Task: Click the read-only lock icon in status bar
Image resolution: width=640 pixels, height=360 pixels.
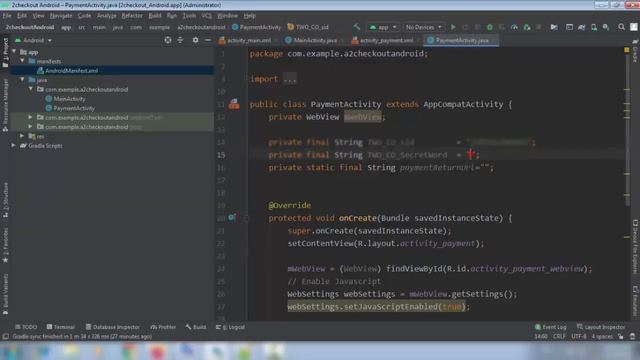Action: [621, 337]
